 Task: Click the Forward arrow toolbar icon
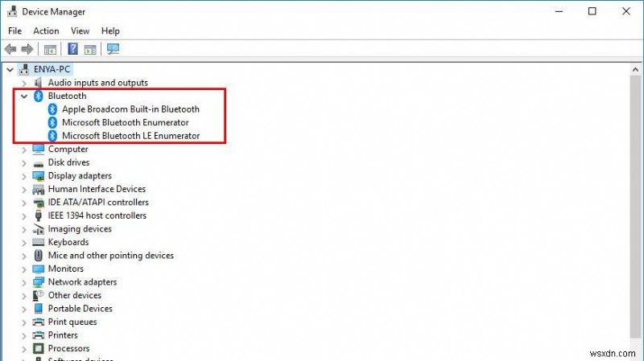27,49
